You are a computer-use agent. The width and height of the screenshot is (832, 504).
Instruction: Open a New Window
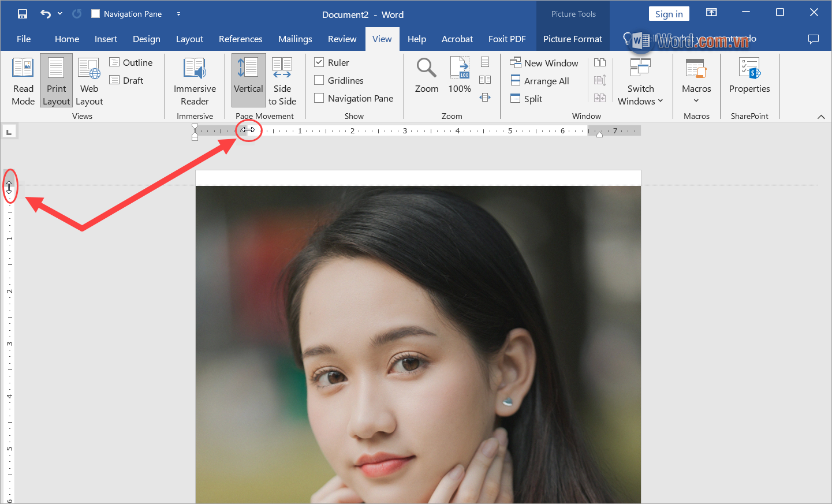pyautogui.click(x=544, y=63)
